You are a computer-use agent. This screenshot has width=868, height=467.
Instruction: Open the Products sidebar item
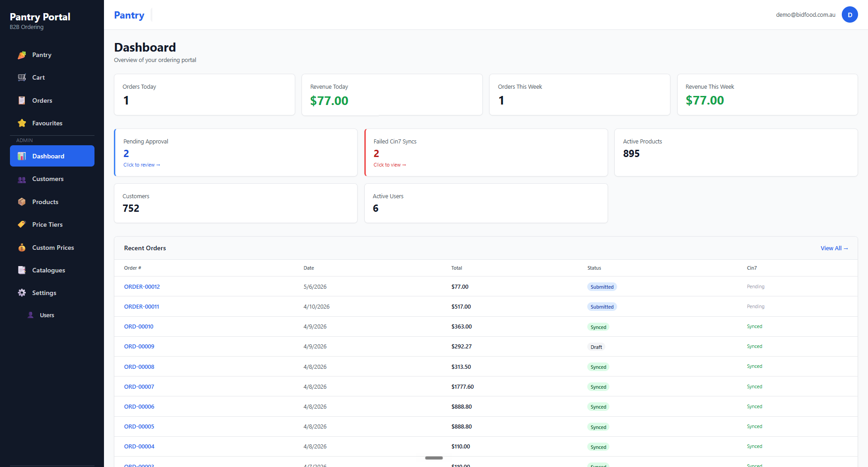(x=52, y=202)
